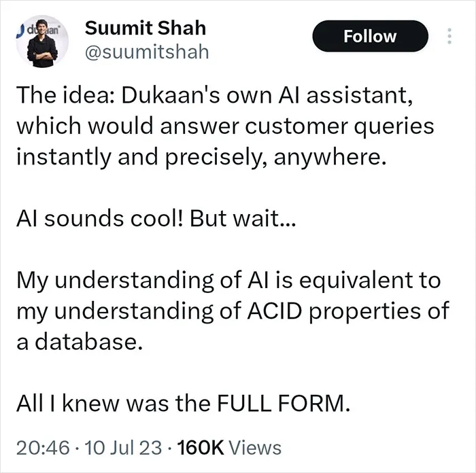Click "which would answer customer queries" line
Image resolution: width=476 pixels, height=473 pixels.
(225, 126)
